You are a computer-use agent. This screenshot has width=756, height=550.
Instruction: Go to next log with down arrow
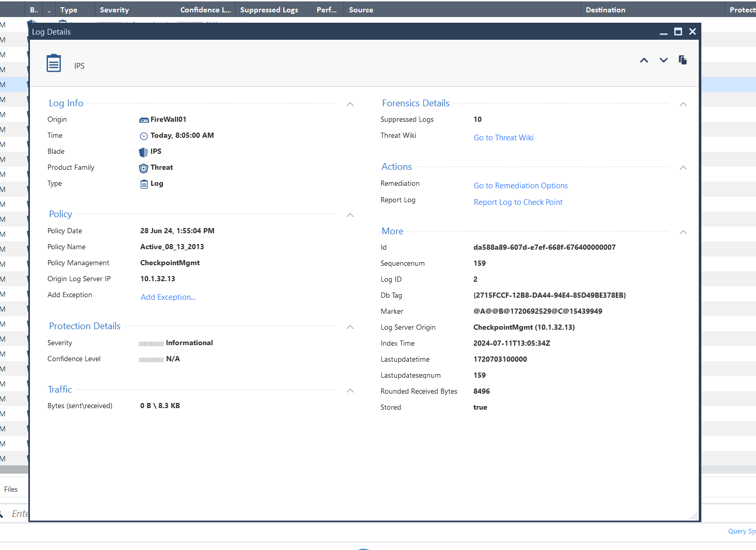click(x=664, y=60)
